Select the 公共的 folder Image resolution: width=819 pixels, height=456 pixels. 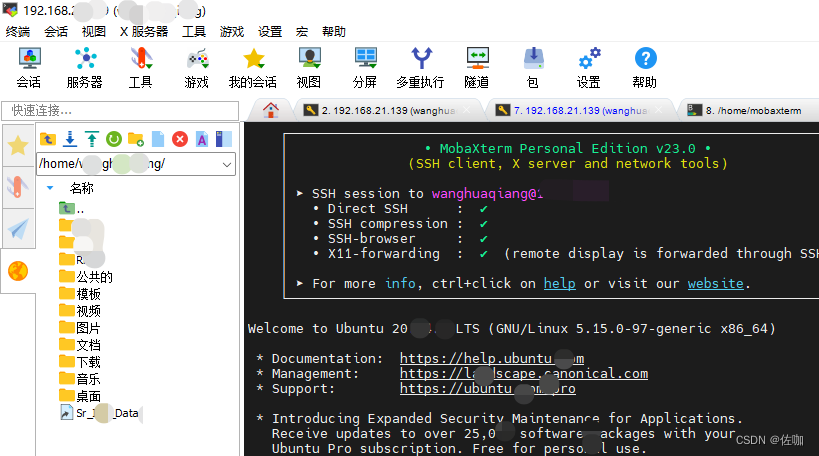tap(86, 277)
